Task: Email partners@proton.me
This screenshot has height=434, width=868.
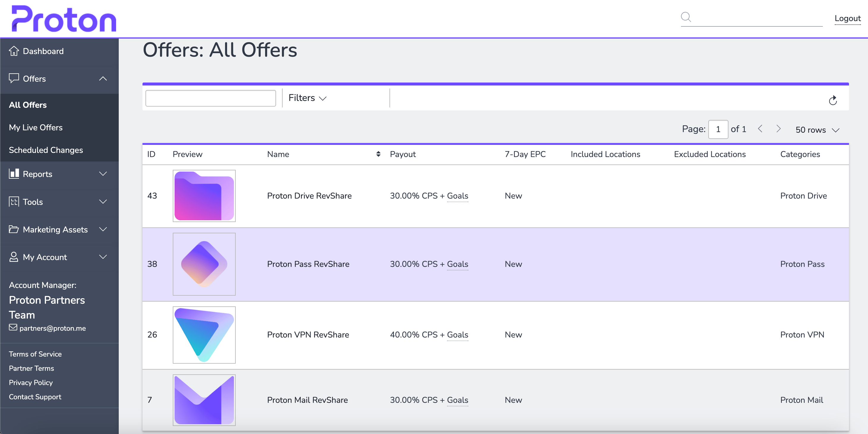Action: (53, 328)
